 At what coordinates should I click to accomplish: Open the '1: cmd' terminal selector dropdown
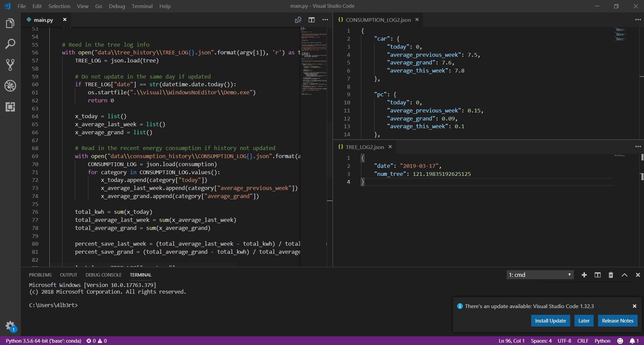pyautogui.click(x=540, y=275)
